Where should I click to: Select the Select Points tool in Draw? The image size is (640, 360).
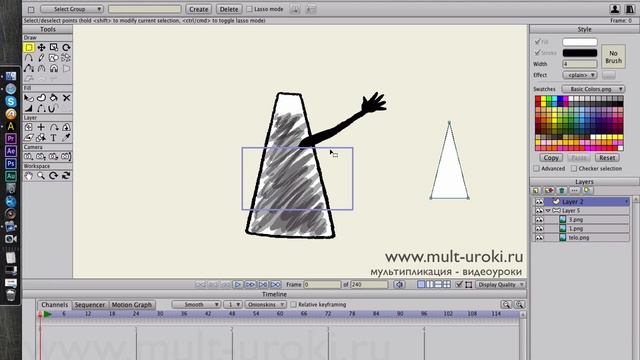tap(29, 47)
